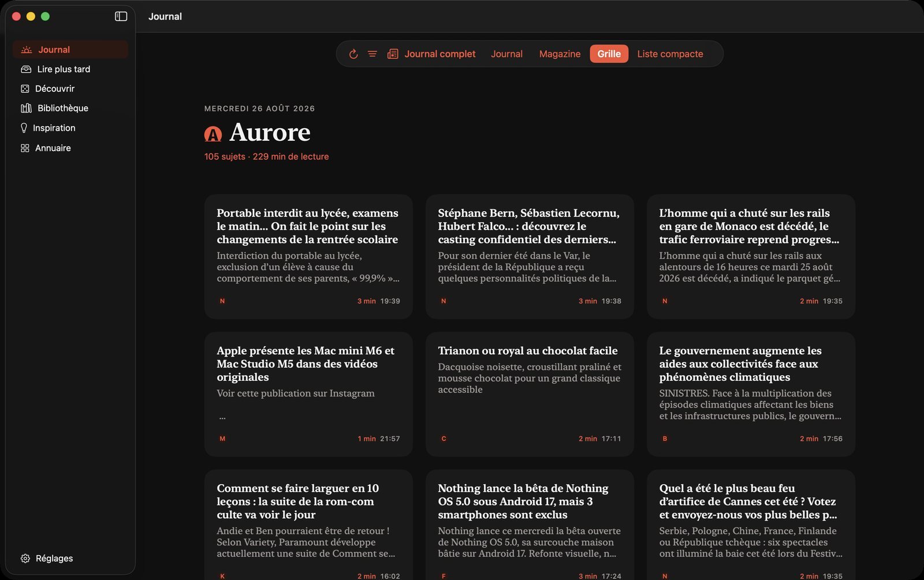Click the Lire plus tard tray icon
The image size is (924, 580).
click(x=26, y=69)
